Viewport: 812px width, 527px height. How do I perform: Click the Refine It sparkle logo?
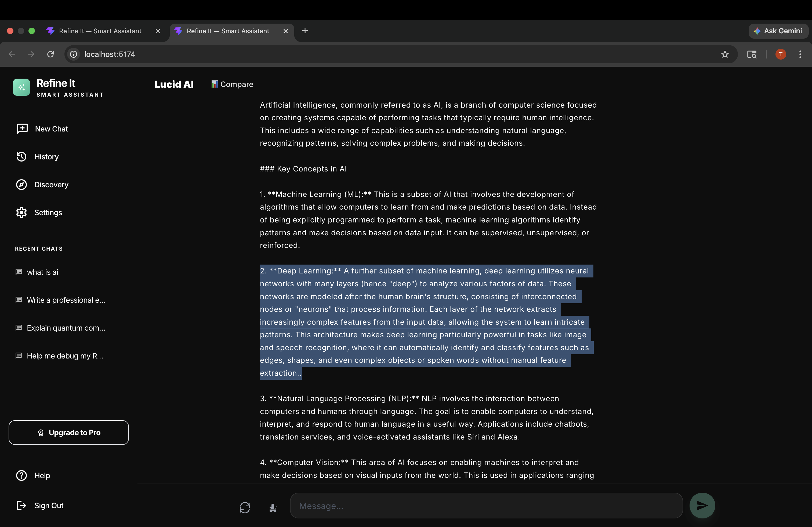(x=21, y=87)
